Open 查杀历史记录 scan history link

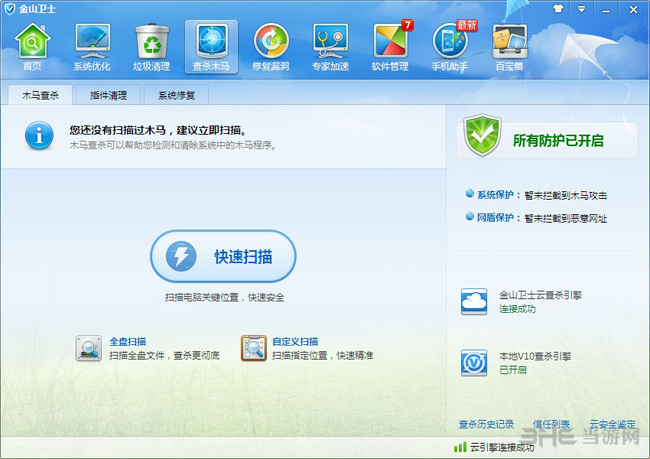(486, 425)
